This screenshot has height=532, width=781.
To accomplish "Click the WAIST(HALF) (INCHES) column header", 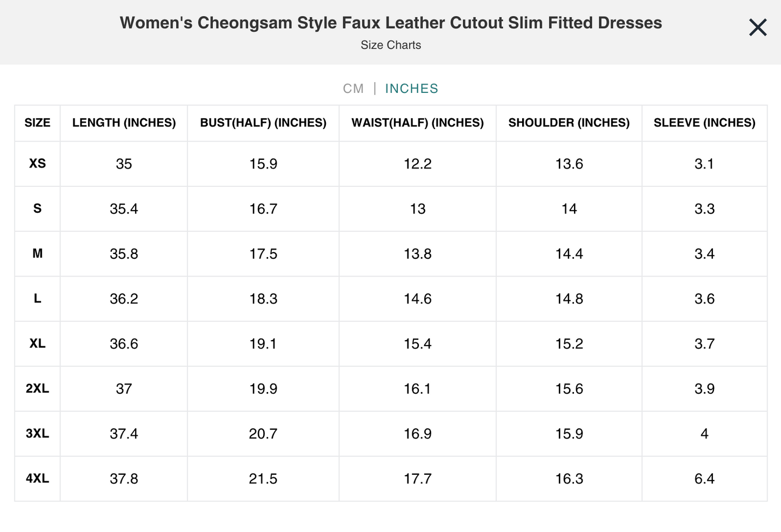I will click(417, 123).
